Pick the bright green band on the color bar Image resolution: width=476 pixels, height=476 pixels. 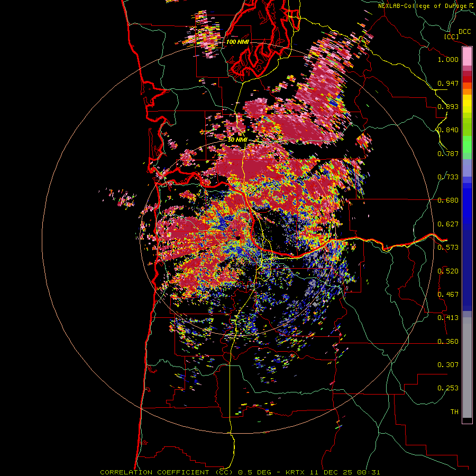pos(467,144)
